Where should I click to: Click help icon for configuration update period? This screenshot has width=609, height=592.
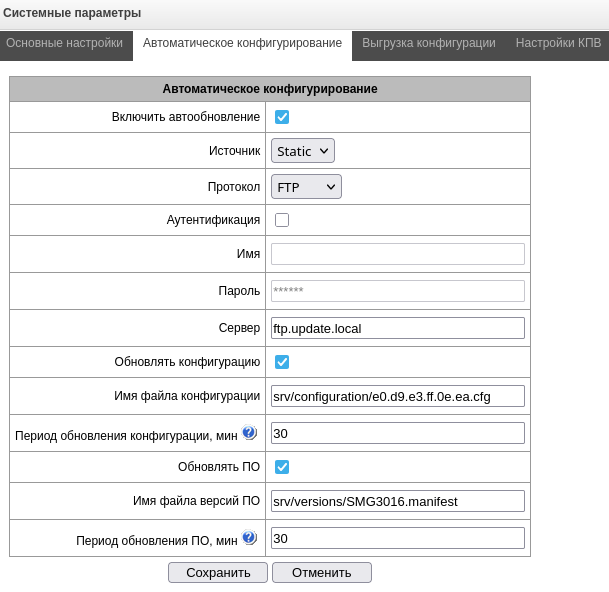(x=249, y=432)
